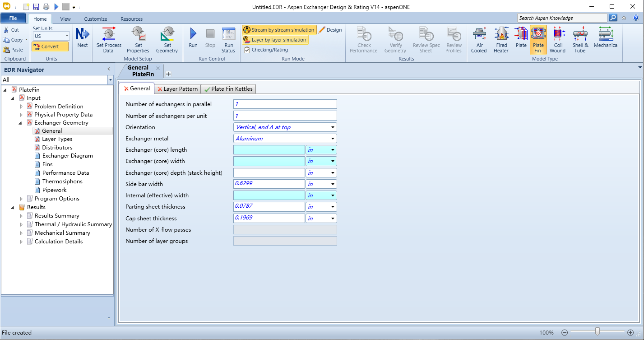Click the Exchanger (core) length input field
Image resolution: width=644 pixels, height=340 pixels.
pyautogui.click(x=269, y=150)
